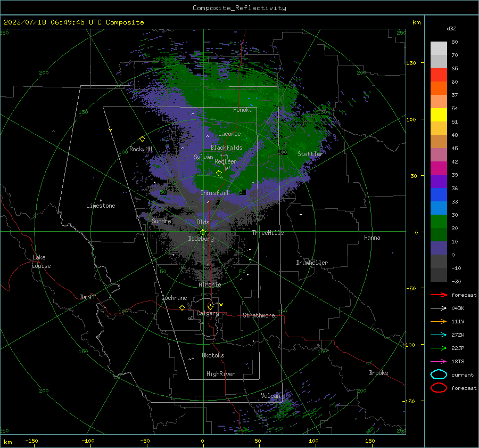Click the asterisk marker above Limestone
The height and width of the screenshot is (448, 479).
(101, 201)
